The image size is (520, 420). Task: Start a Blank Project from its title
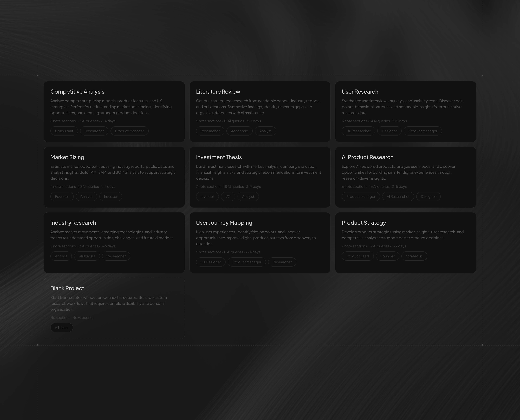(x=67, y=288)
